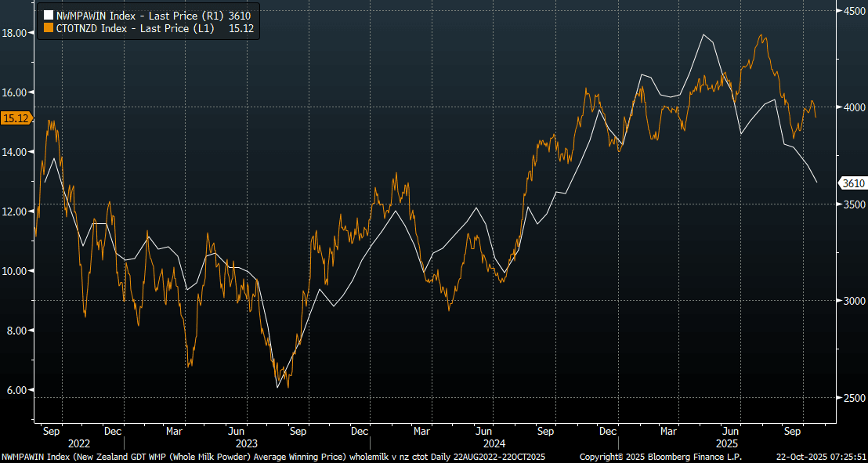
Task: Click the 2022 year label on time axis
Action: click(x=78, y=443)
